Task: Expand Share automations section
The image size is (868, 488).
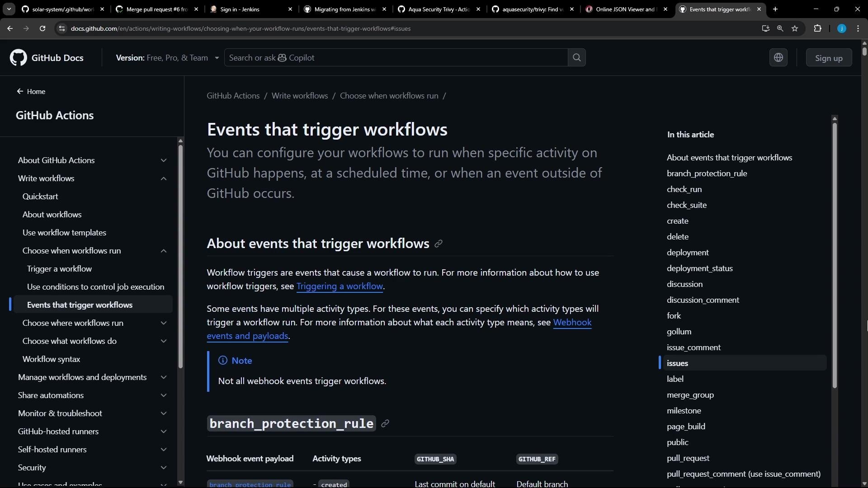Action: pos(164,395)
